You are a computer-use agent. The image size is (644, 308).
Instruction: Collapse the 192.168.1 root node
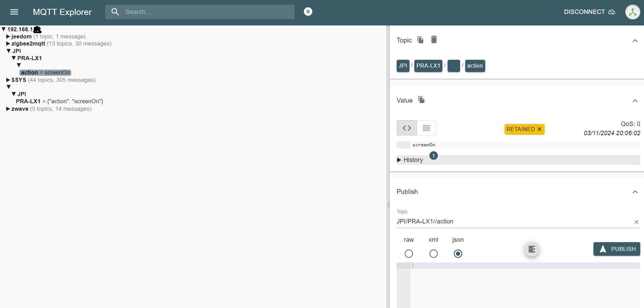tap(3, 29)
